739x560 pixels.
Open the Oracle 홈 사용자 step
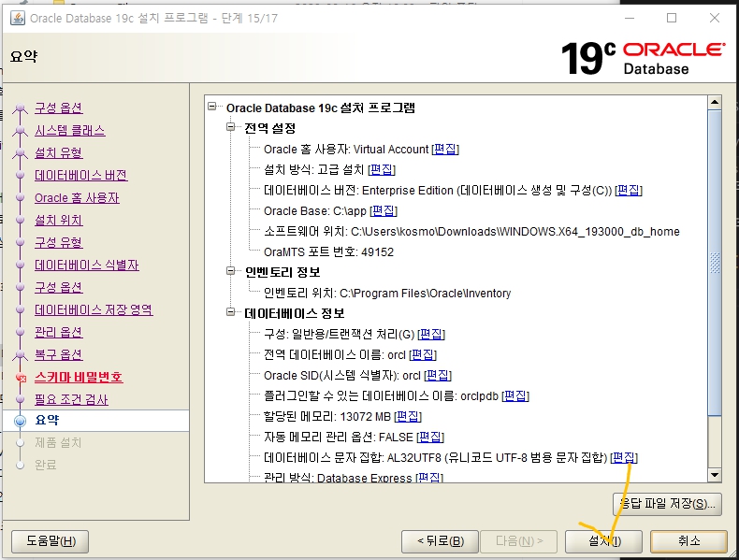[x=77, y=198]
